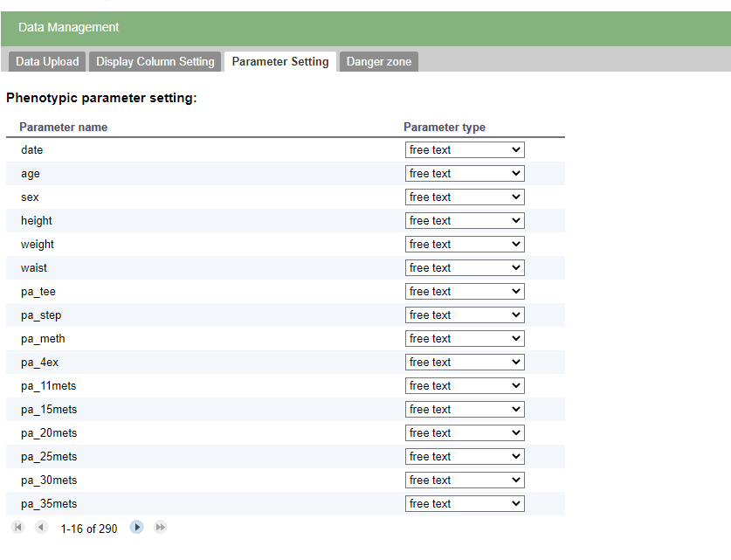Expand pa_11mets parameter type dropdown
The image size is (731, 560).
465,386
